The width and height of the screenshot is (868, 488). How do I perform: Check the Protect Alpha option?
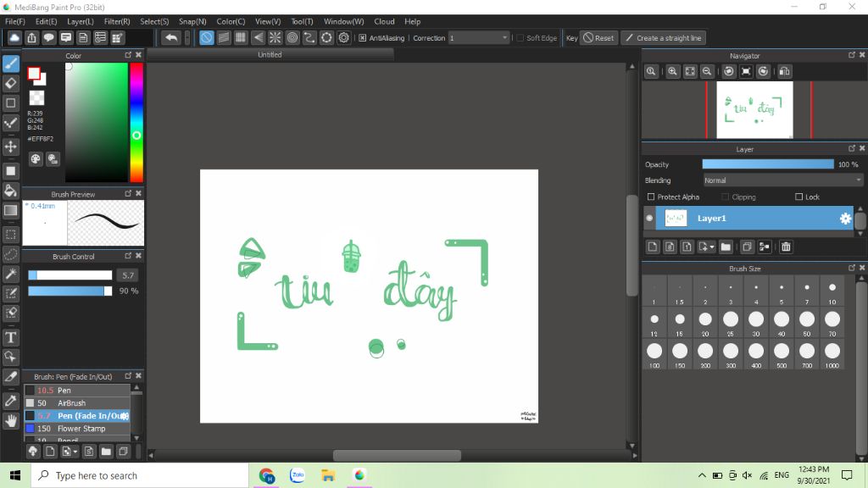tap(651, 197)
